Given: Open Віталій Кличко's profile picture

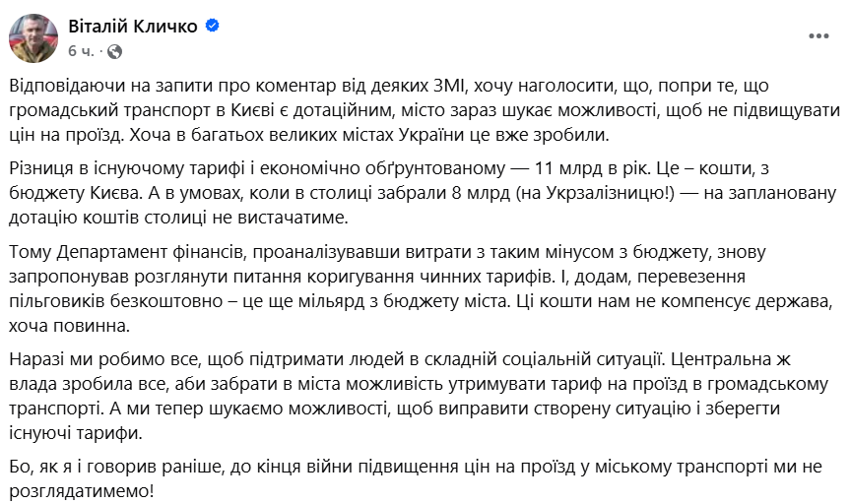Looking at the screenshot, I should click(x=33, y=38).
